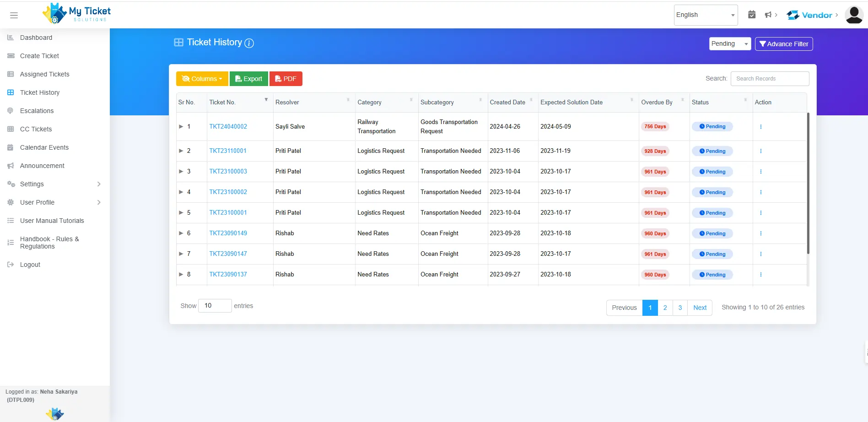Open the Pending status filter dropdown
Image resolution: width=868 pixels, height=422 pixels.
730,44
